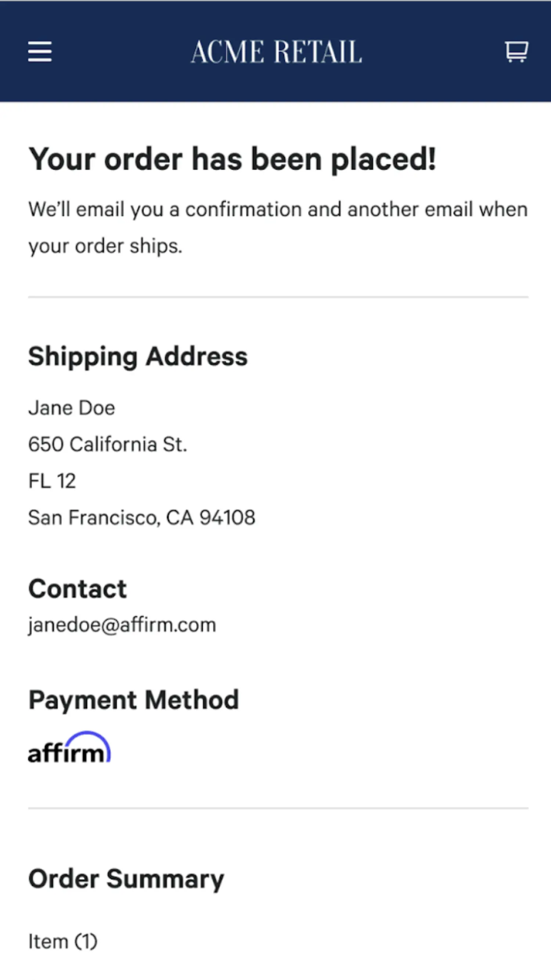Click the Shipping Address heading
Screen dimensions: 551x980
(x=138, y=356)
